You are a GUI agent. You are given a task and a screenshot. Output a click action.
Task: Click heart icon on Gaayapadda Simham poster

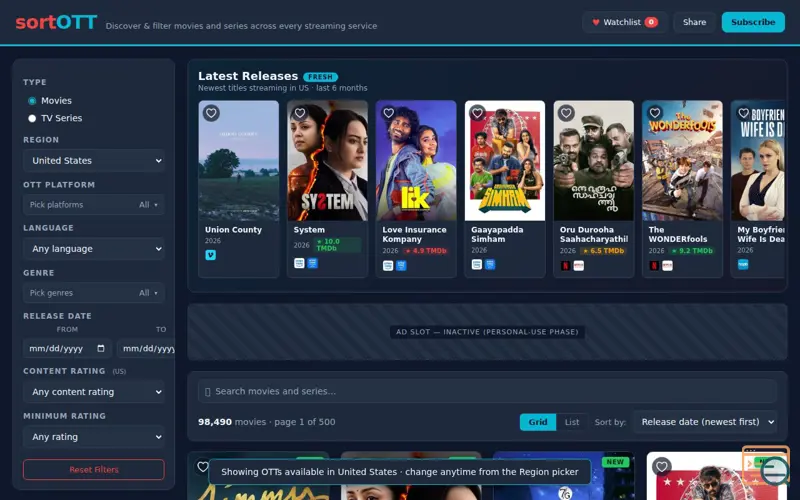[x=478, y=113]
